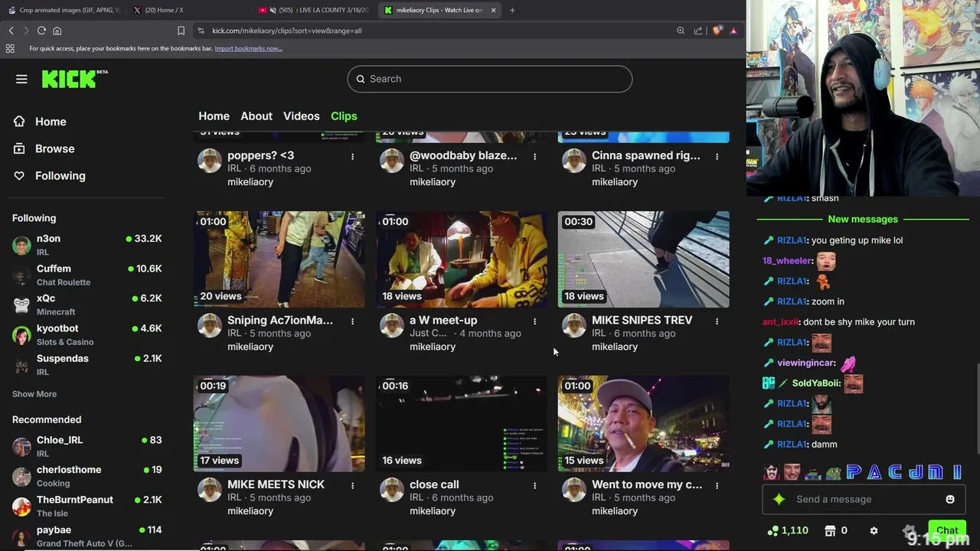The height and width of the screenshot is (551, 980).
Task: Open options for 'close call' clip
Action: pyautogui.click(x=534, y=485)
